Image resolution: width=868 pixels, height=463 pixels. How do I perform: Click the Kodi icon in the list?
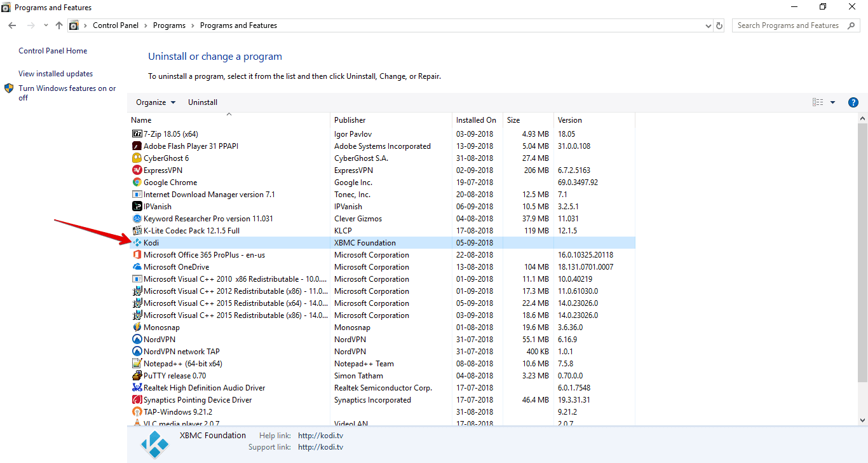(x=137, y=243)
